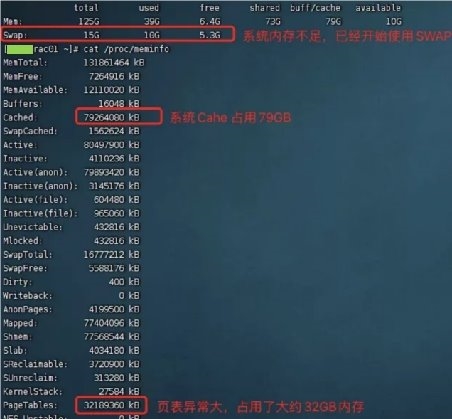This screenshot has height=419, width=452.
Task: Click the MemAvailable line
Action: (x=71, y=90)
